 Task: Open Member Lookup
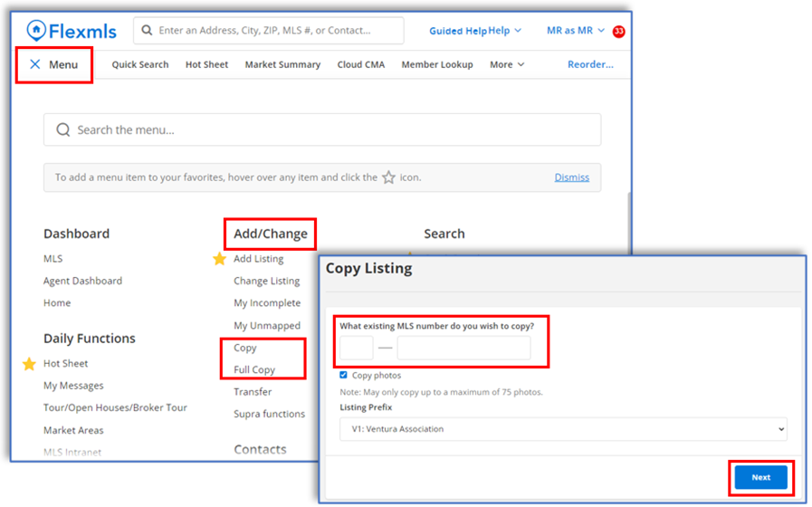coord(437,65)
